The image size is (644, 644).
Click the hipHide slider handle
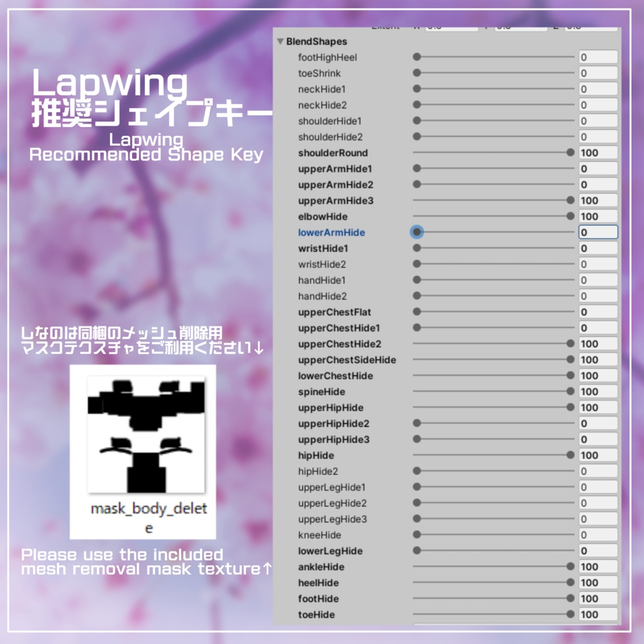point(569,455)
